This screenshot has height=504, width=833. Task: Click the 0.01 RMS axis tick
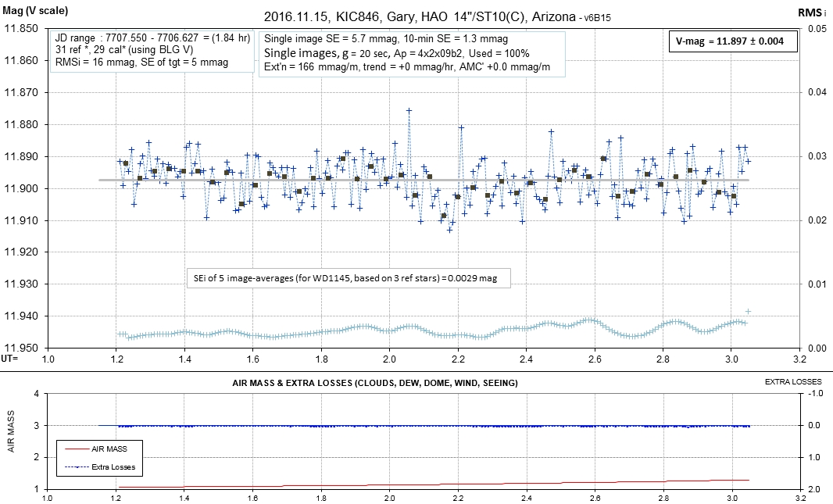click(817, 284)
